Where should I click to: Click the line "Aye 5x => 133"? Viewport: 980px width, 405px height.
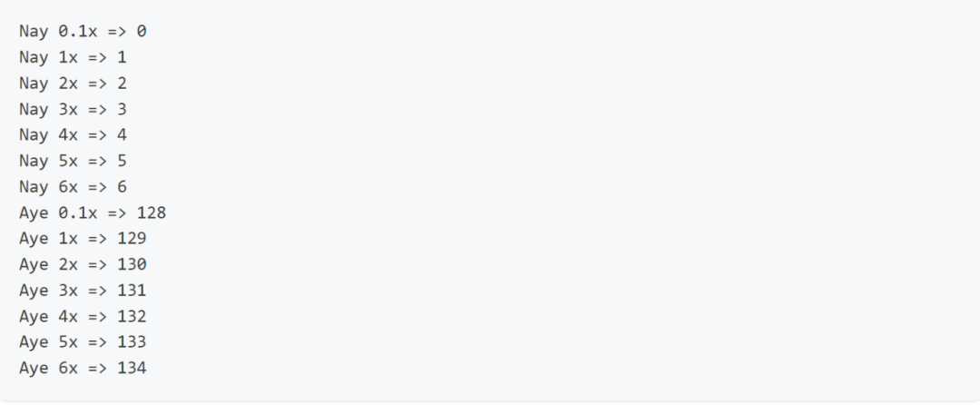pos(83,341)
